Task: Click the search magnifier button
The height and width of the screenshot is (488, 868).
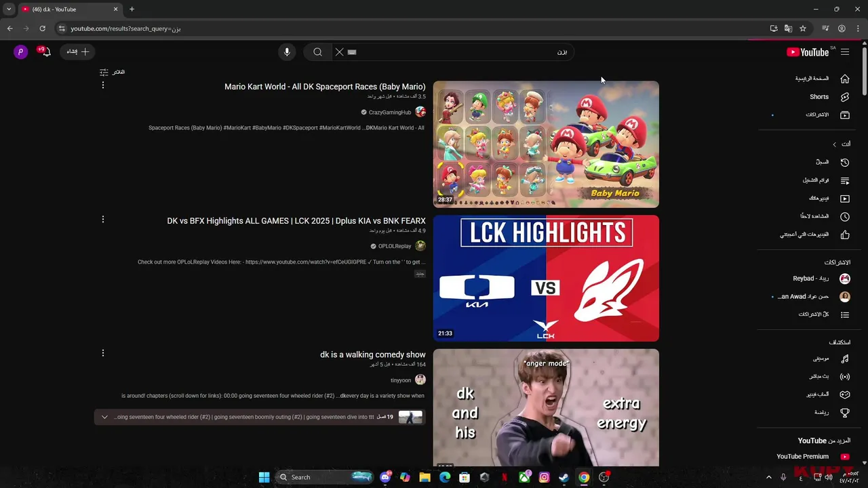Action: 317,52
